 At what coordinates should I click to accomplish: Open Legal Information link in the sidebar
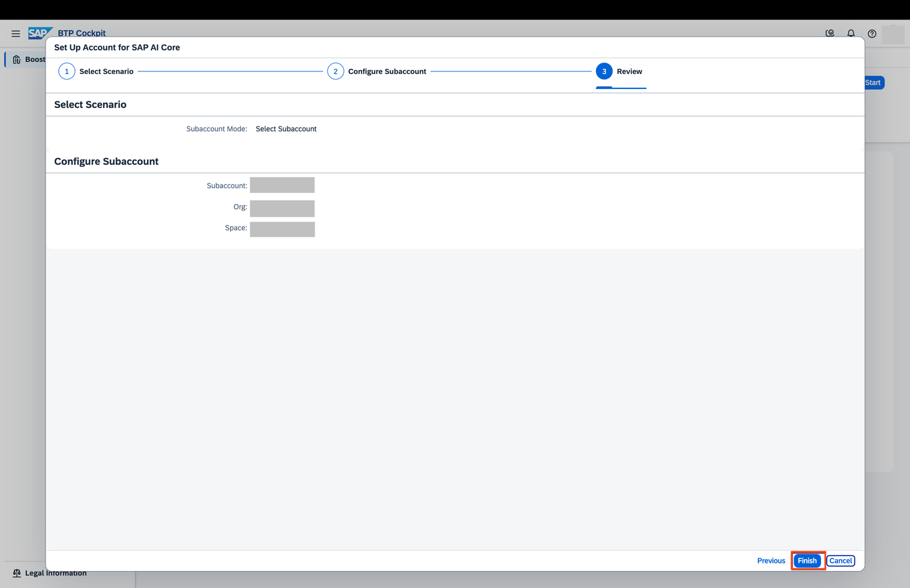[x=56, y=573]
